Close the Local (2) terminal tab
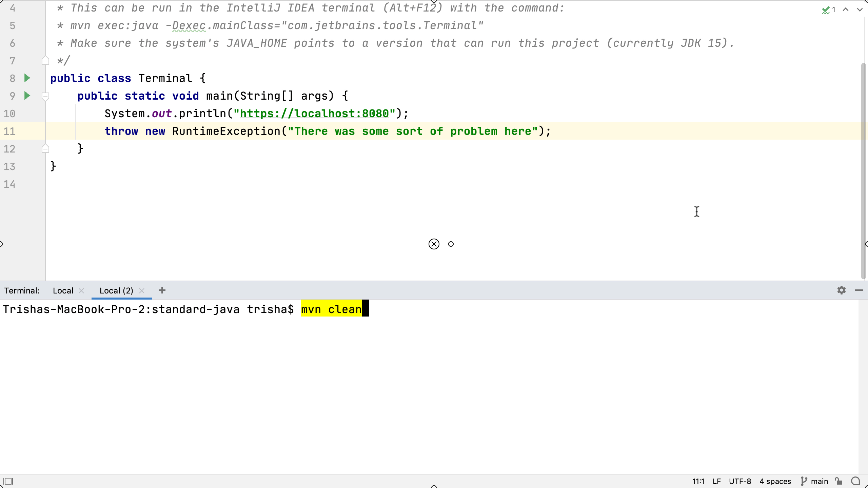This screenshot has width=868, height=488. click(x=142, y=291)
